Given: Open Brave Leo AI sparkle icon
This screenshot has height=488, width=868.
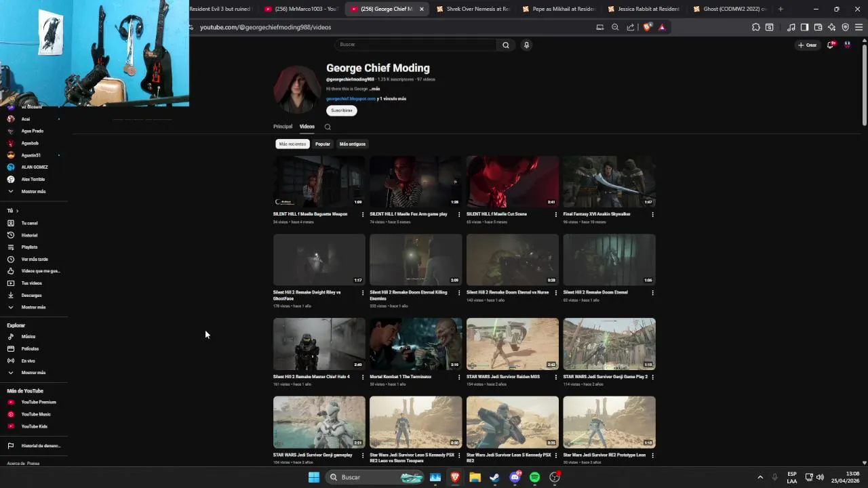Looking at the screenshot, I should tap(831, 27).
